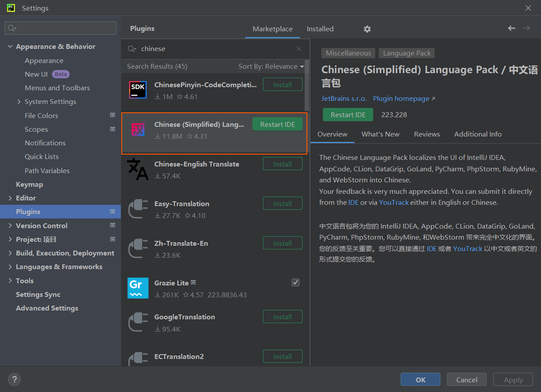Click the project-level icon beside File Colors
The image size is (541, 392).
click(x=112, y=115)
